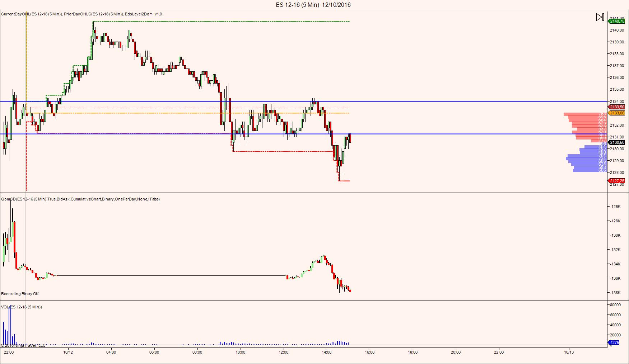Click the 2138,00 price axis label

click(x=617, y=54)
